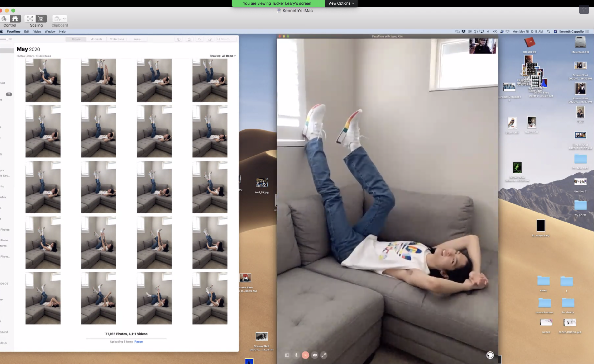
Task: Expand FaceTime video to full screen
Action: point(324,355)
